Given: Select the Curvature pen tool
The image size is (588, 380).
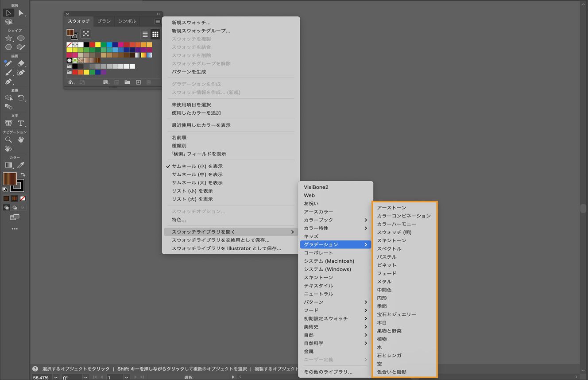Looking at the screenshot, I should [21, 73].
